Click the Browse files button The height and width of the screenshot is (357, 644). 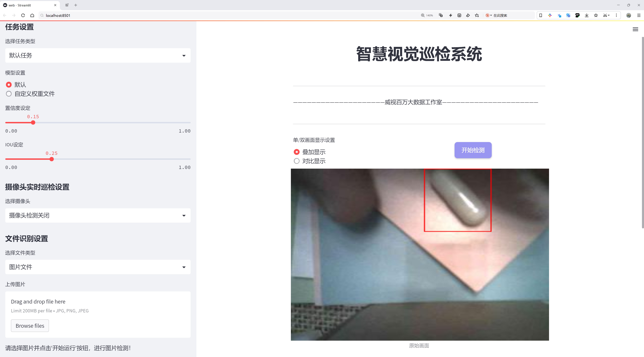pos(30,326)
